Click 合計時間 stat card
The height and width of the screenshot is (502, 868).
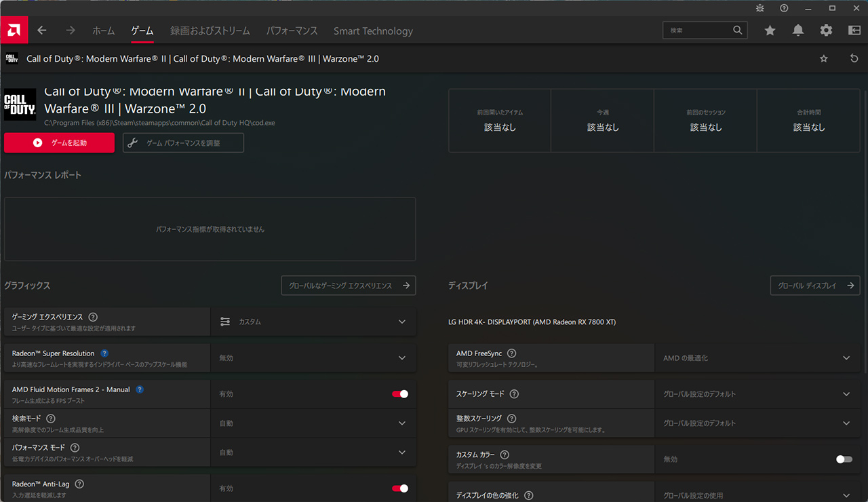[x=809, y=120]
